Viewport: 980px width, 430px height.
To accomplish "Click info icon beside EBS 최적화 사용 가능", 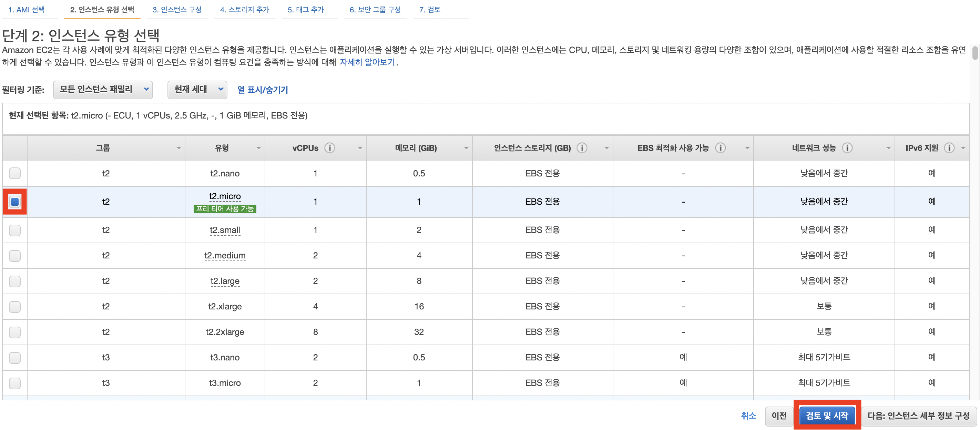I will (720, 148).
